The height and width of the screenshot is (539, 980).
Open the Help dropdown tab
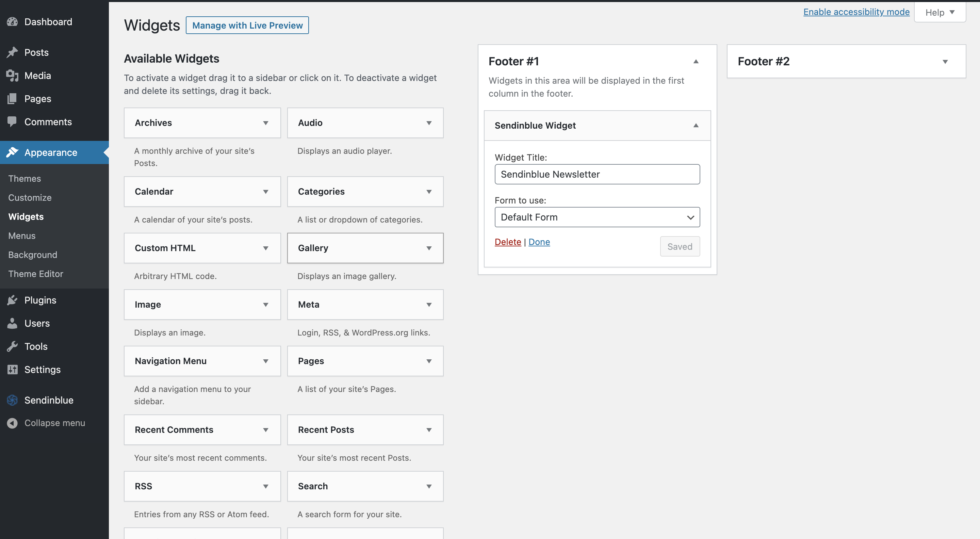(939, 13)
